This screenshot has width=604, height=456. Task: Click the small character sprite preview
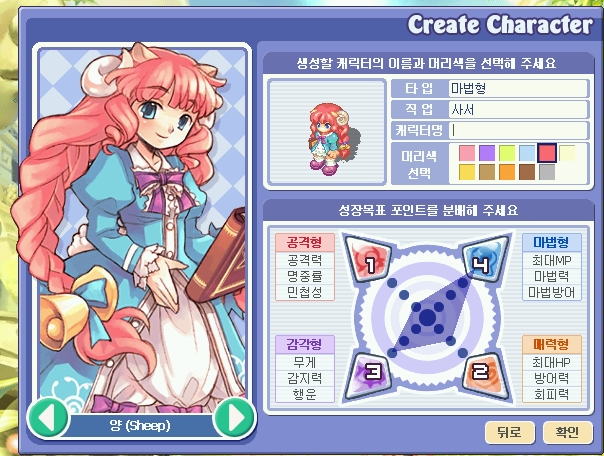click(x=328, y=139)
